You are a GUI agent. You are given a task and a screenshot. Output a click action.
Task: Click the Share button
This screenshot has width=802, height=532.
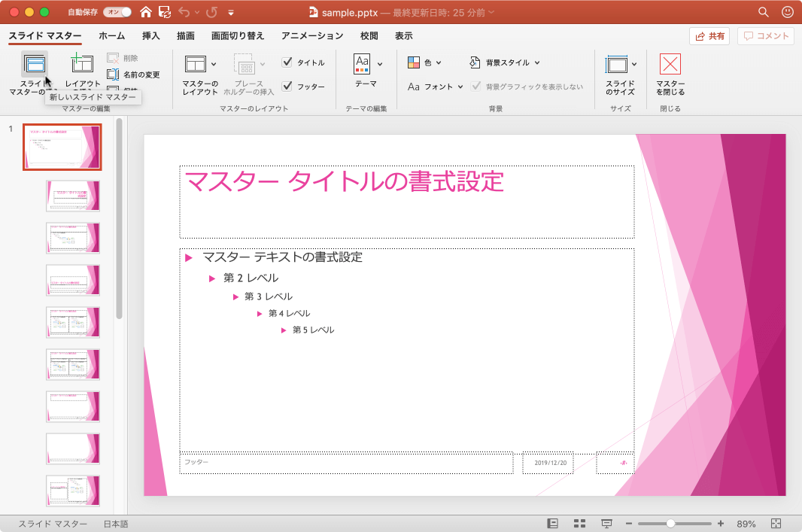click(x=709, y=36)
